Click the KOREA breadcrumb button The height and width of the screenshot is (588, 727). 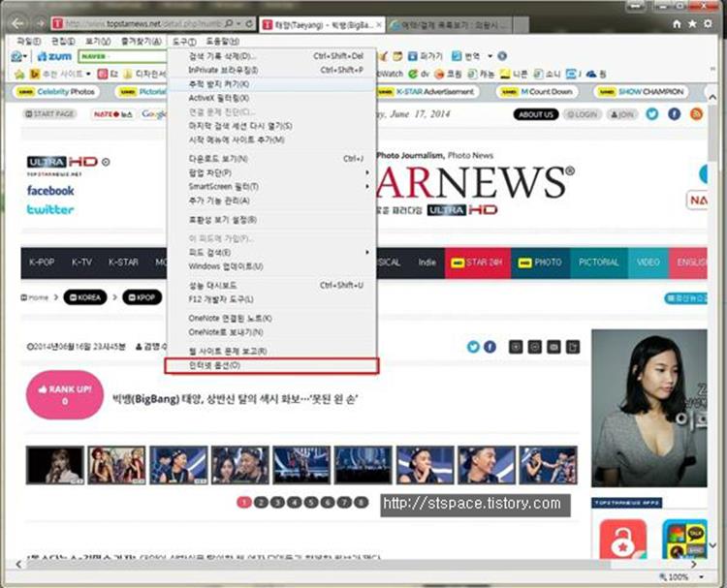point(85,297)
